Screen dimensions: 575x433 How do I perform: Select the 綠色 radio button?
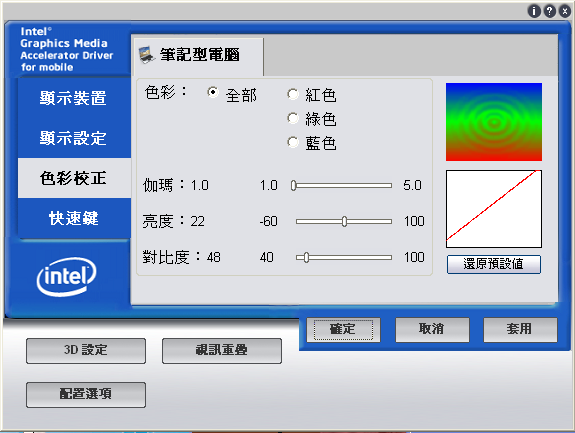[x=293, y=118]
